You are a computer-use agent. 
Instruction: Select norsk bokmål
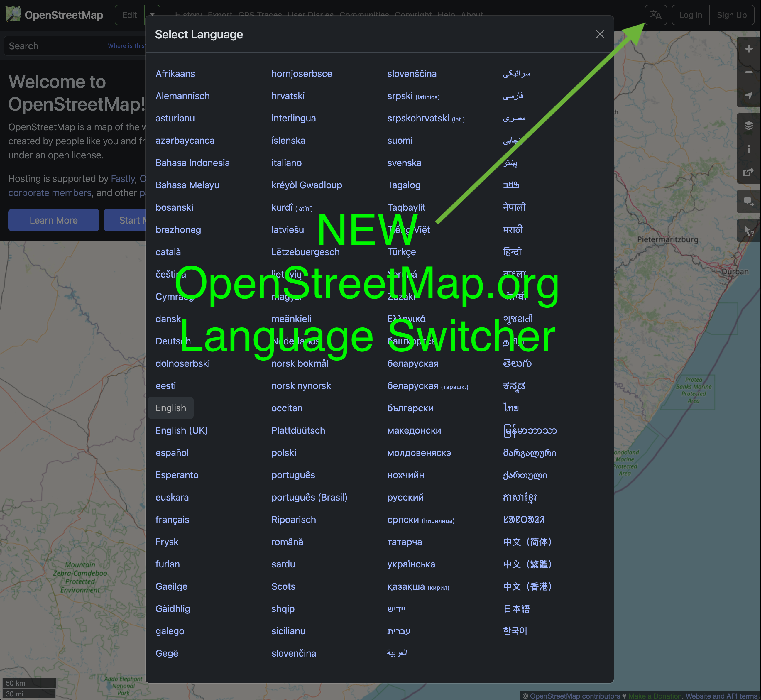point(300,363)
